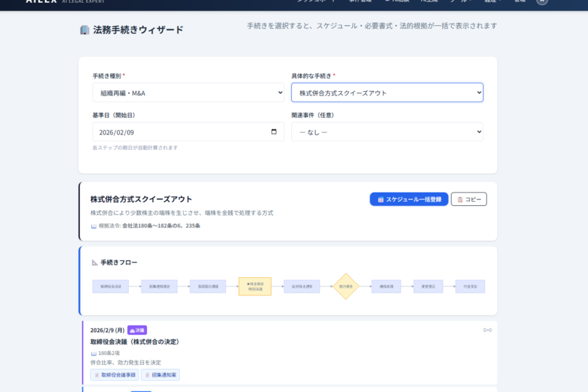Image resolution: width=588 pixels, height=392 pixels.
Task: Open the 手続き種別 dropdown showing 組織再編・M&A
Action: point(188,92)
